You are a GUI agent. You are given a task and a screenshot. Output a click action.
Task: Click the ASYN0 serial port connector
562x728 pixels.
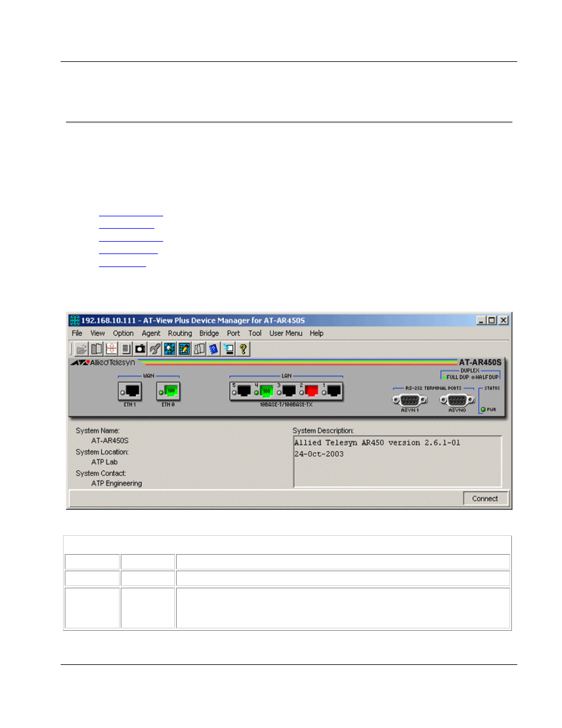click(x=457, y=400)
